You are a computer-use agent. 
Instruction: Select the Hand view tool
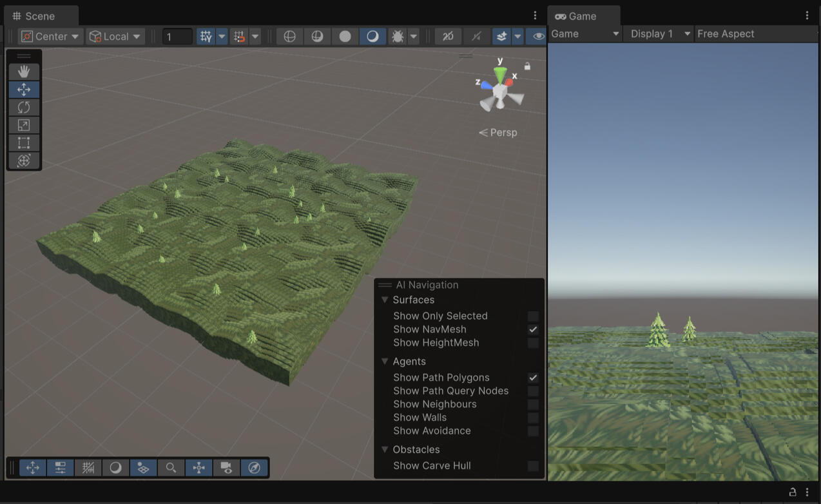[24, 72]
